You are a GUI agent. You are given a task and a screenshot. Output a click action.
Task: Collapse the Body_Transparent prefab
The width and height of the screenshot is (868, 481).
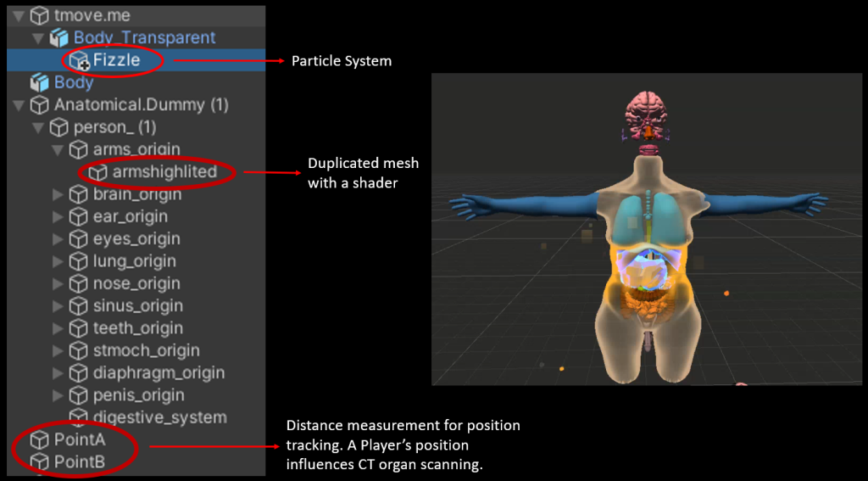38,38
